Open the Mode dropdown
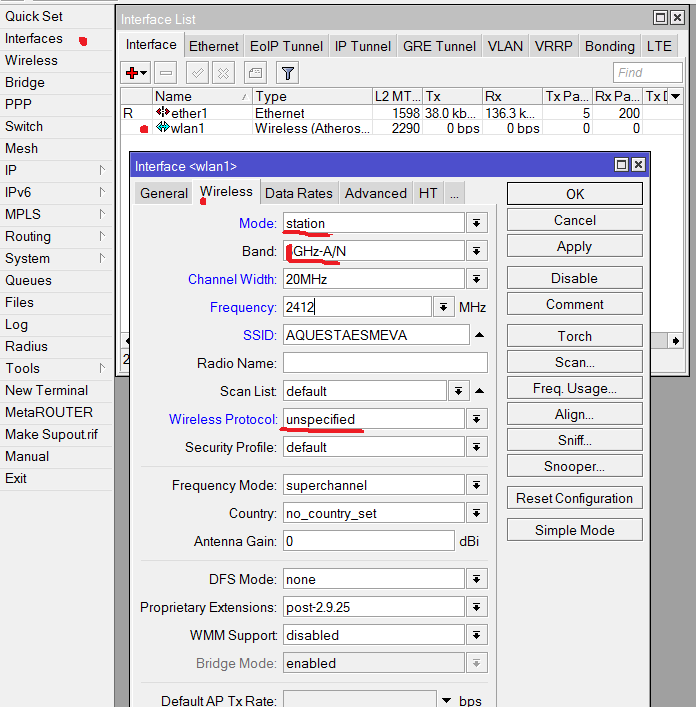696x707 pixels. 476,223
